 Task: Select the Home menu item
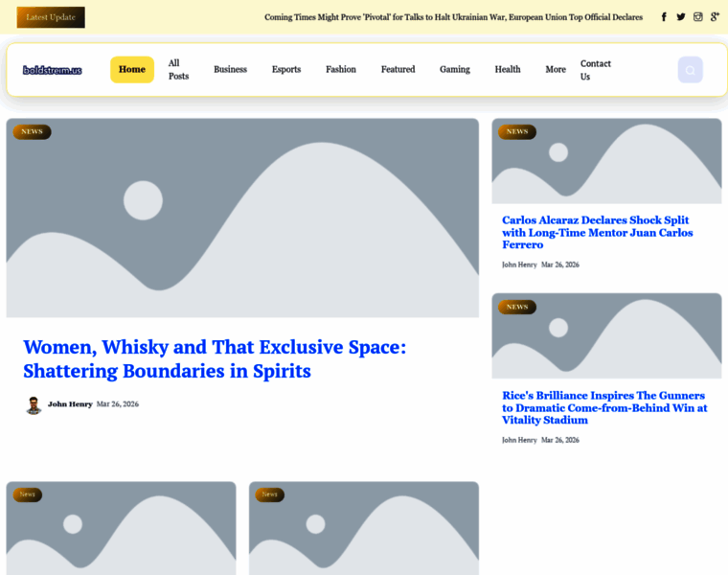click(132, 70)
